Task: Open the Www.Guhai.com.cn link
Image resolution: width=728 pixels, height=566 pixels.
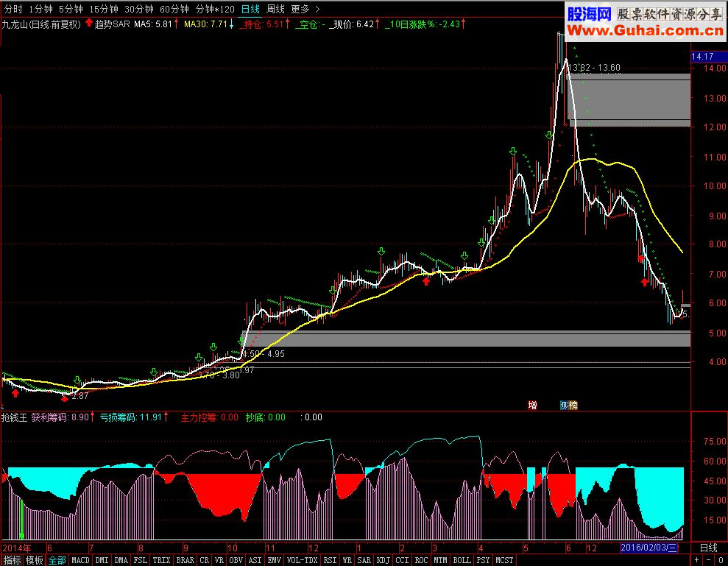Action: (x=646, y=31)
